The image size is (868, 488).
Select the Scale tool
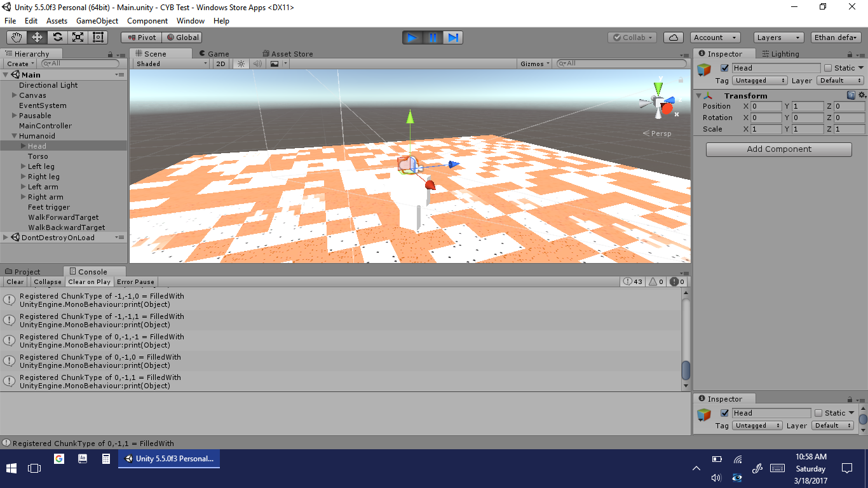[x=78, y=37]
